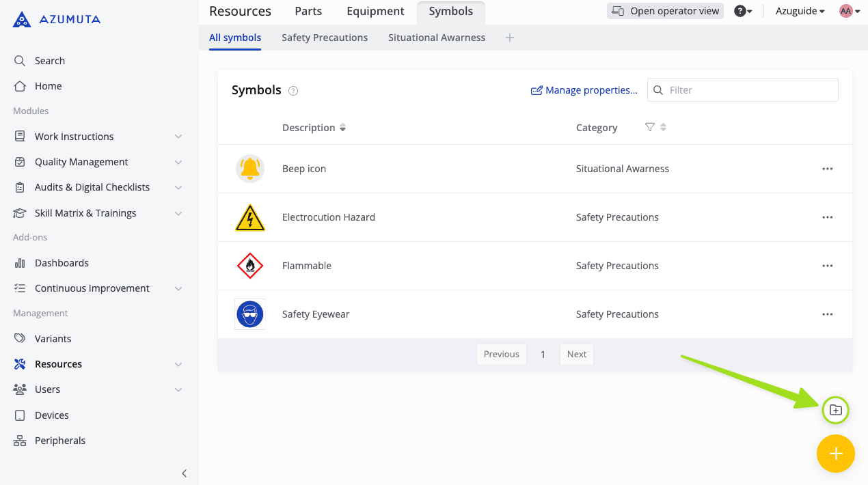Screen dimensions: 868x485
Task: Collapse the sidebar with the arrow icon
Action: pos(184,473)
